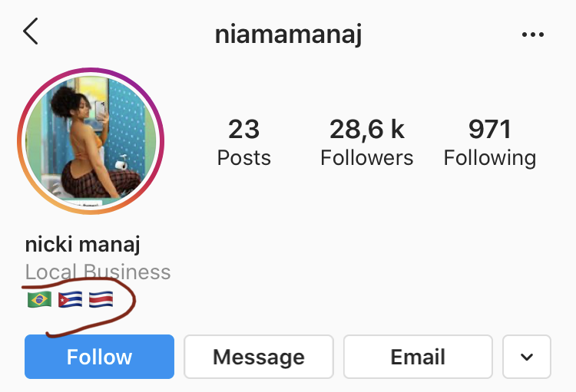Follow the niamamanaj account
Screen dimensions: 576x392
point(99,357)
